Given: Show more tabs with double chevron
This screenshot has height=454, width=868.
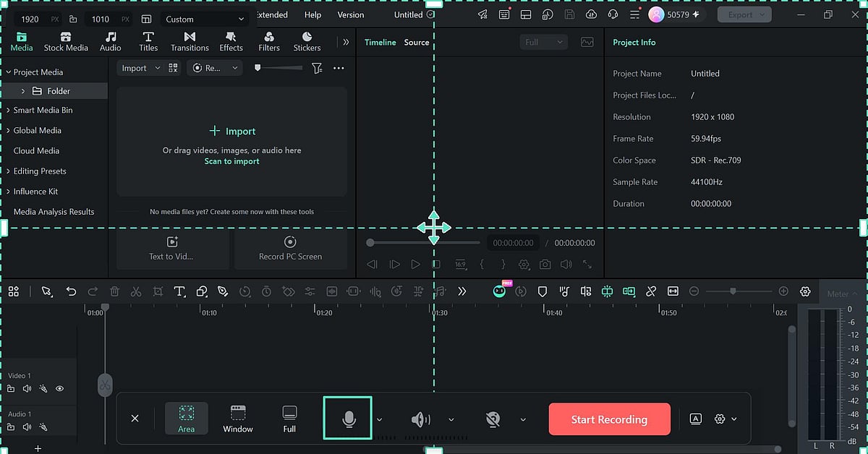Looking at the screenshot, I should pyautogui.click(x=346, y=42).
